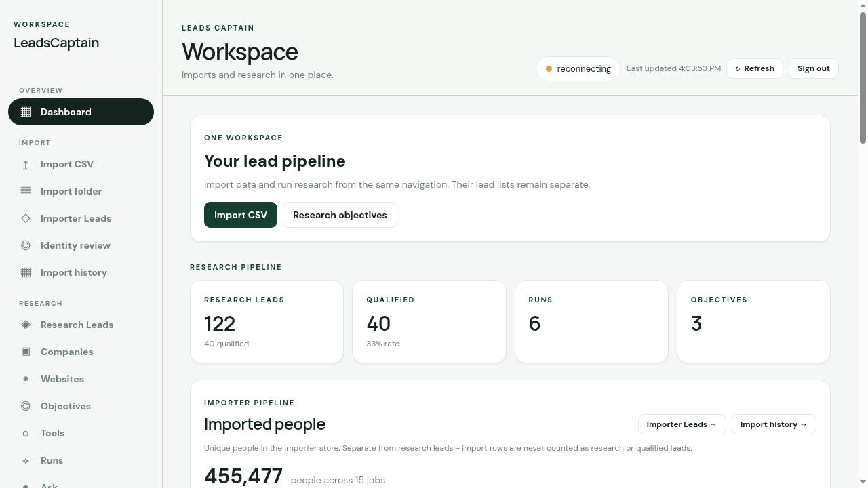Click the Objectives 3 stat card

[753, 322]
